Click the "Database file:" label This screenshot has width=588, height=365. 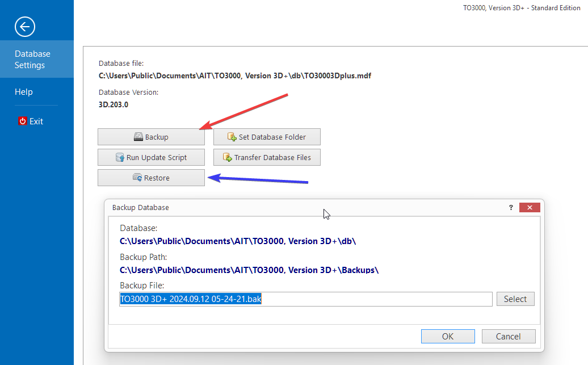121,63
